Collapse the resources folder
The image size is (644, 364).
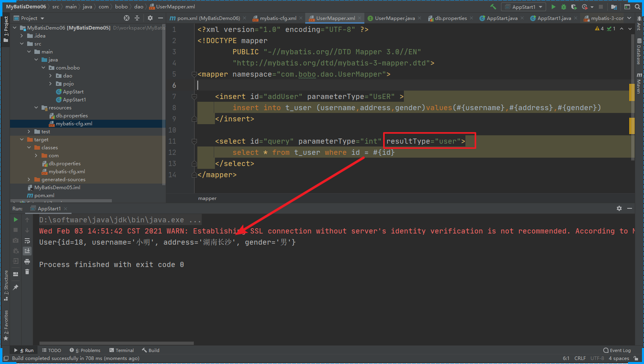36,108
